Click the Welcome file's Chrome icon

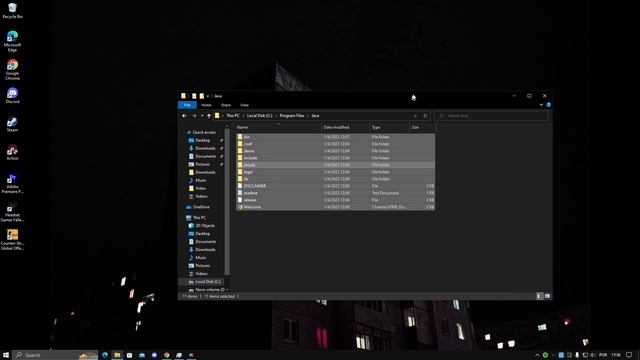[240, 207]
